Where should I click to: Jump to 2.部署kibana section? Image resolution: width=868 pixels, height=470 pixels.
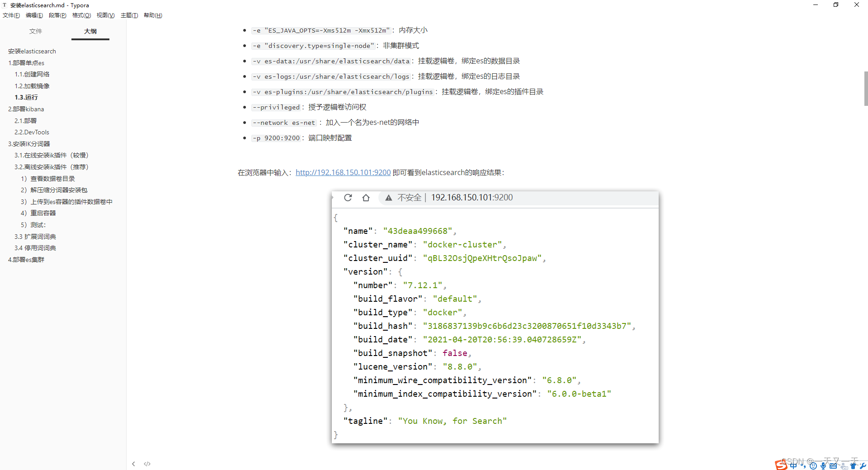click(x=26, y=109)
